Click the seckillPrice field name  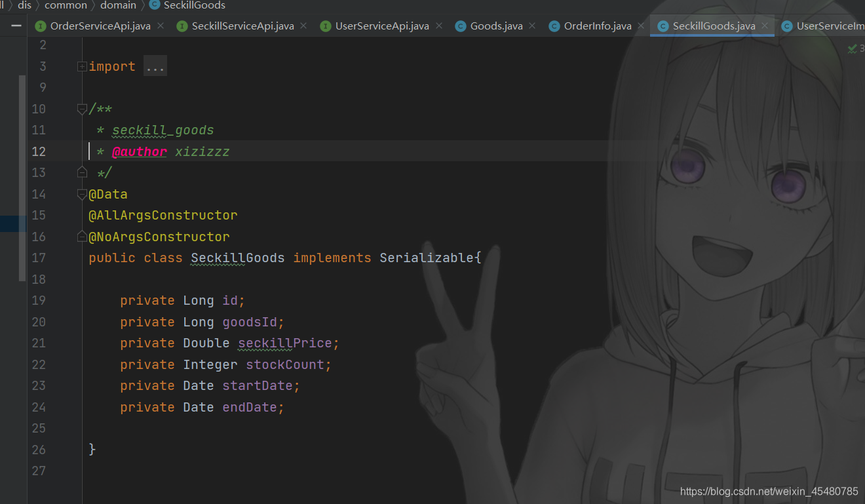[x=285, y=343]
